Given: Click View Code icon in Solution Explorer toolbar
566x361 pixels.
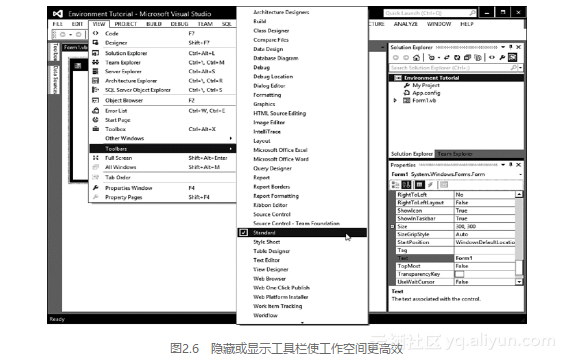Looking at the screenshot, I should point(492,57).
